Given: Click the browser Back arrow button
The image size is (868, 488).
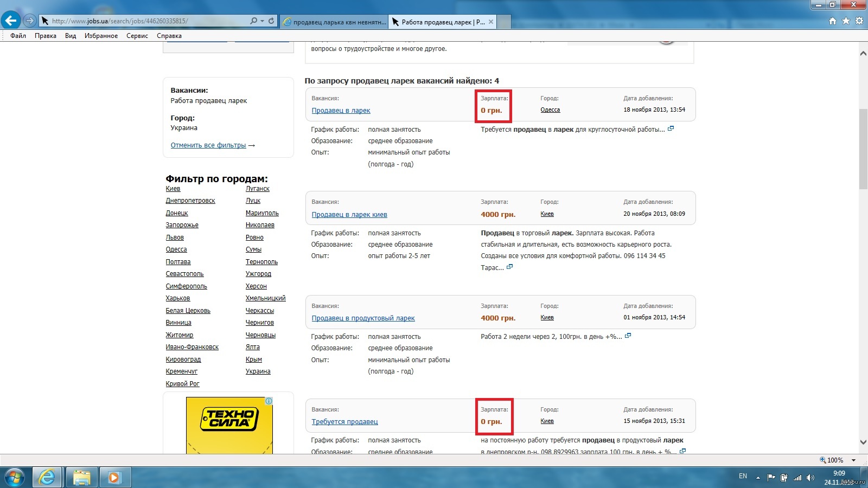Looking at the screenshot, I should click(11, 21).
